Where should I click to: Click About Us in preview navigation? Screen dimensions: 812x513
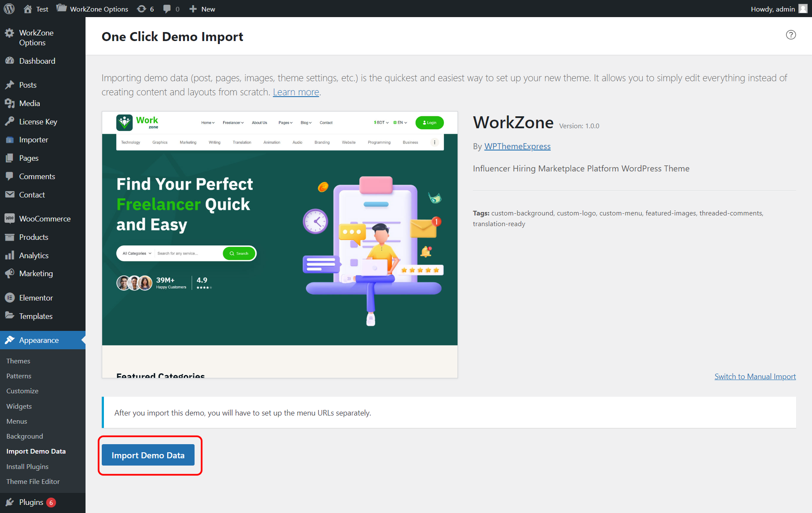pyautogui.click(x=259, y=123)
